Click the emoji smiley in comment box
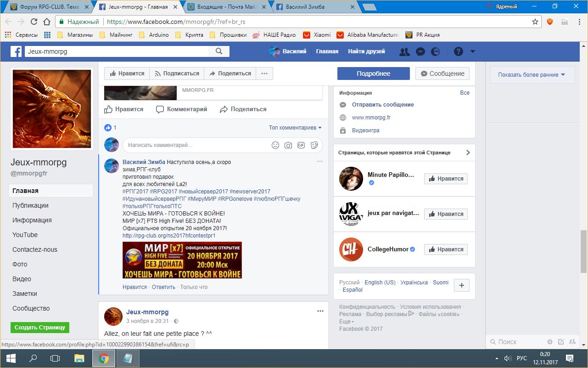Viewport: 588px width, 368px height. (x=275, y=145)
